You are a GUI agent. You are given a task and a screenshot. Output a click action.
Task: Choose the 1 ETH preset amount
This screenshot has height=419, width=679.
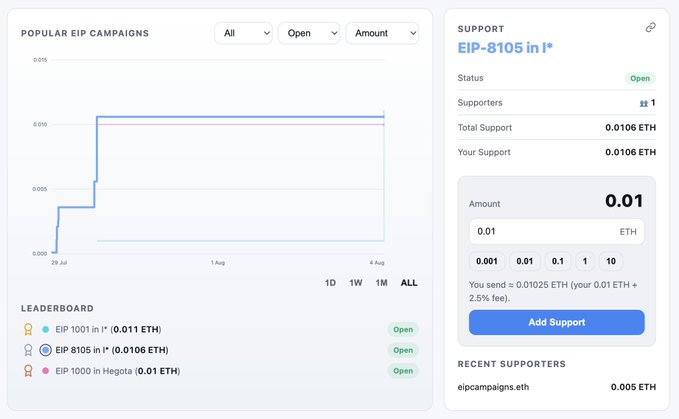tap(585, 261)
